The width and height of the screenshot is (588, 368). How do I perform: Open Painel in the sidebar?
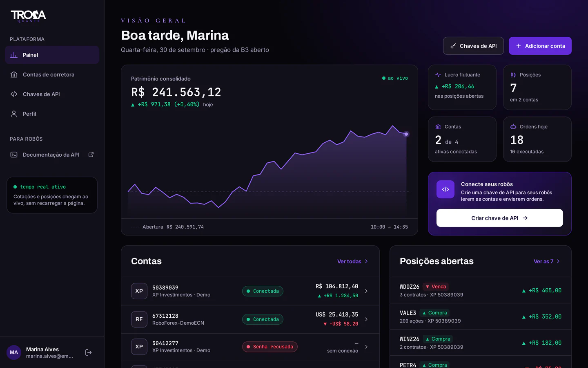[x=52, y=55]
